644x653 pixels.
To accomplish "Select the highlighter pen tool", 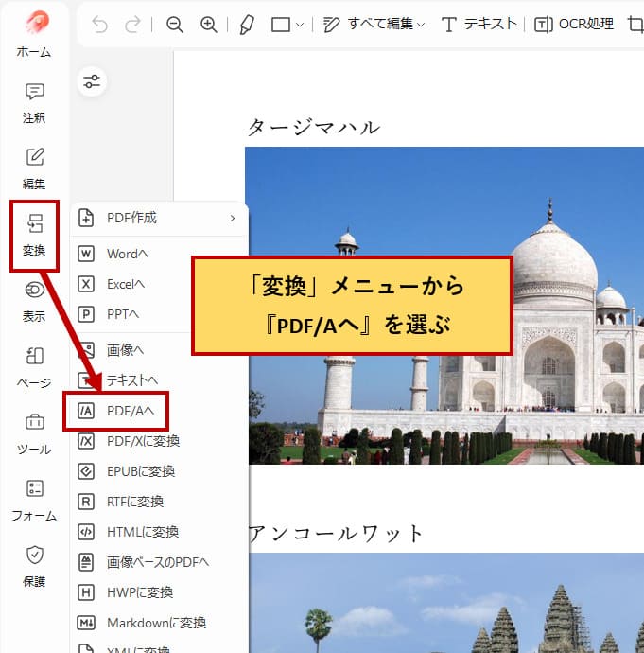I will pos(247,25).
